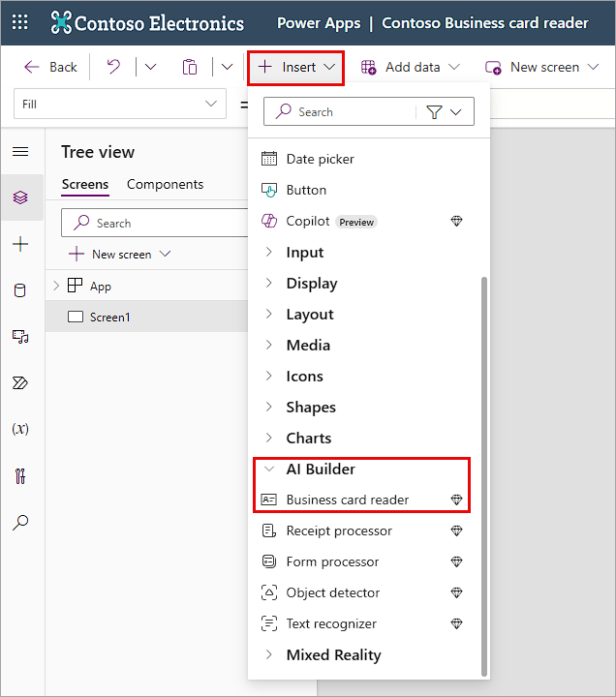Click the Back button
Image resolution: width=616 pixels, height=697 pixels.
pyautogui.click(x=50, y=67)
